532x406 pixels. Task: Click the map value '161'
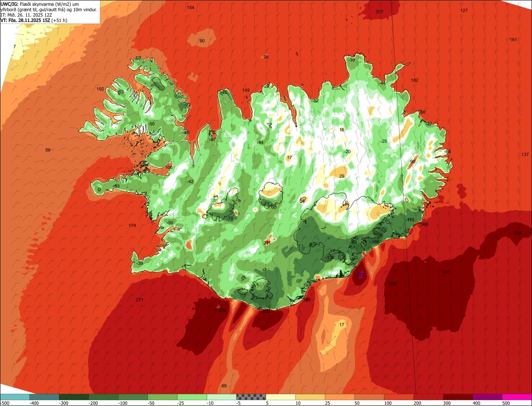point(513,39)
